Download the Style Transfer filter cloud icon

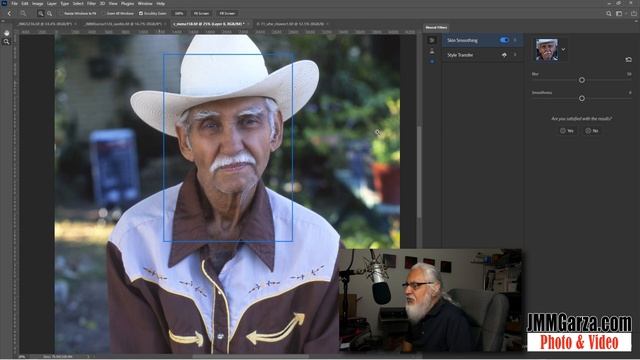[x=504, y=55]
